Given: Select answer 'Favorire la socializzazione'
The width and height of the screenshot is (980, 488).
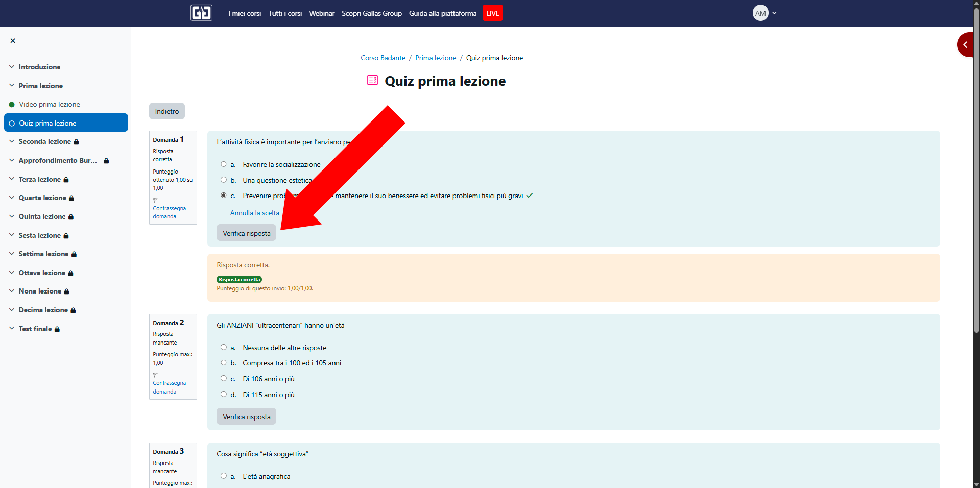Looking at the screenshot, I should click(x=224, y=164).
